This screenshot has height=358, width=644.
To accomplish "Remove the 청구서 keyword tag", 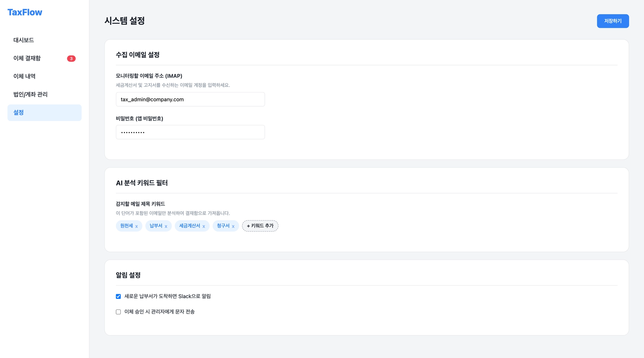I will (233, 226).
